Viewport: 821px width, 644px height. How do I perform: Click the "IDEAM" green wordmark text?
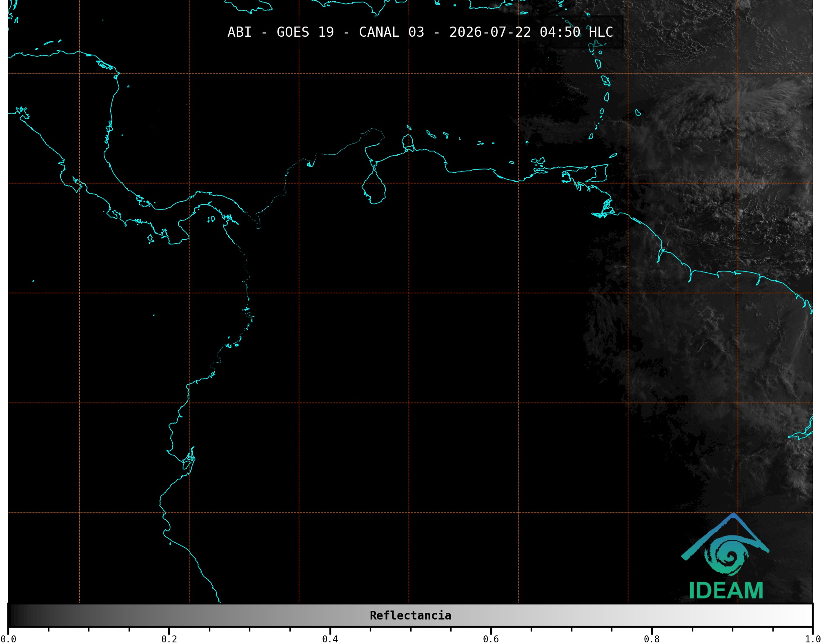point(726,591)
